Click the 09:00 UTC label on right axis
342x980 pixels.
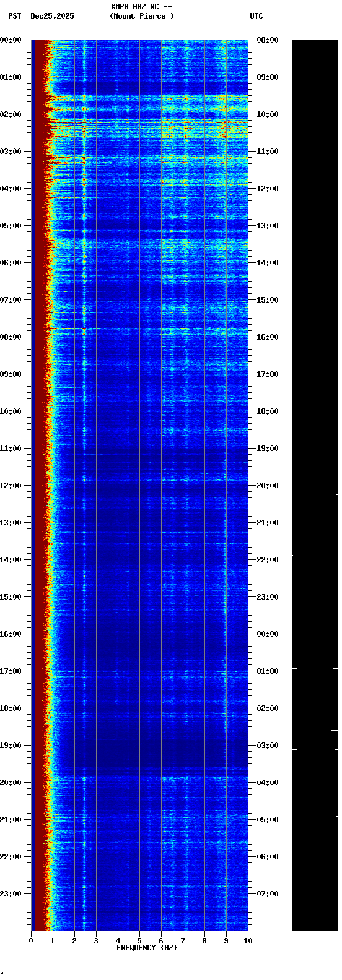pyautogui.click(x=268, y=77)
